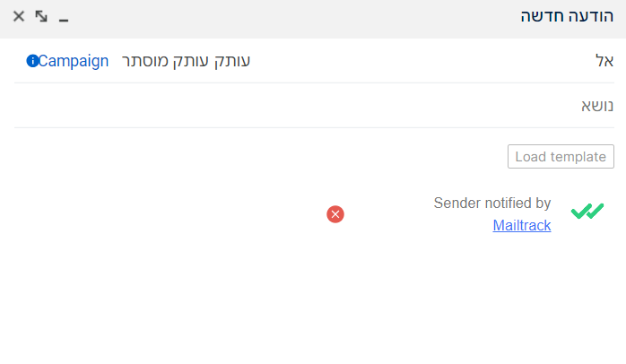Click the הודעה חדשה window title
The image size is (626, 364).
coord(567,17)
